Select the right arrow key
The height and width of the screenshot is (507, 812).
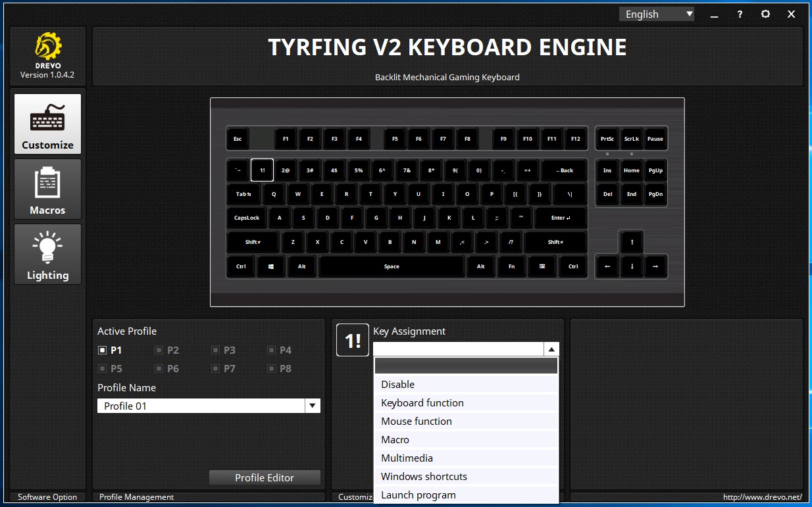pos(655,266)
